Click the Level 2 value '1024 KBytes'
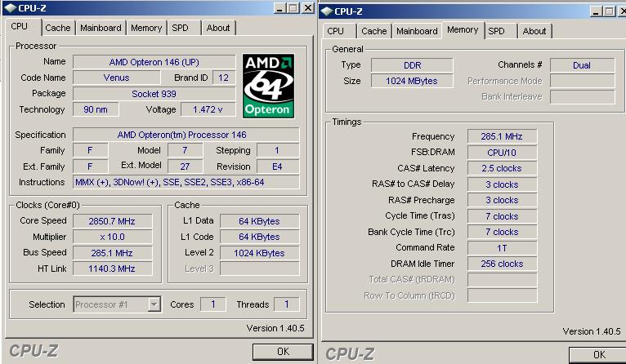 tap(260, 253)
